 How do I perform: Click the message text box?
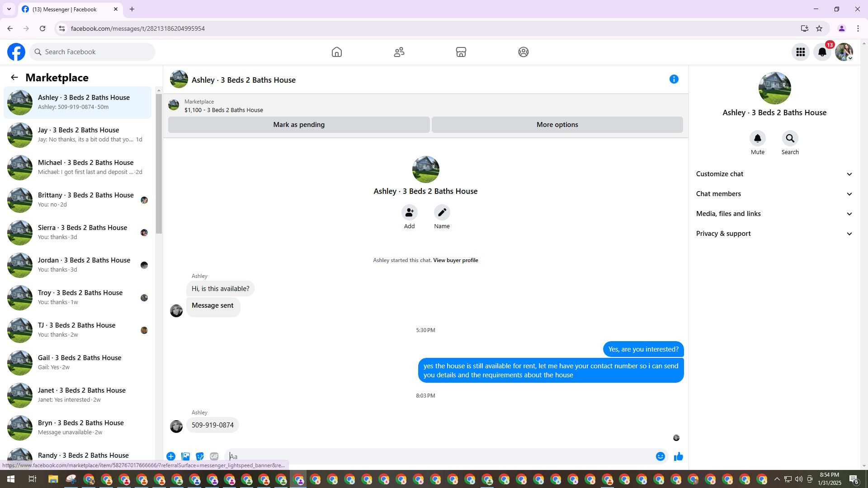pos(439,456)
